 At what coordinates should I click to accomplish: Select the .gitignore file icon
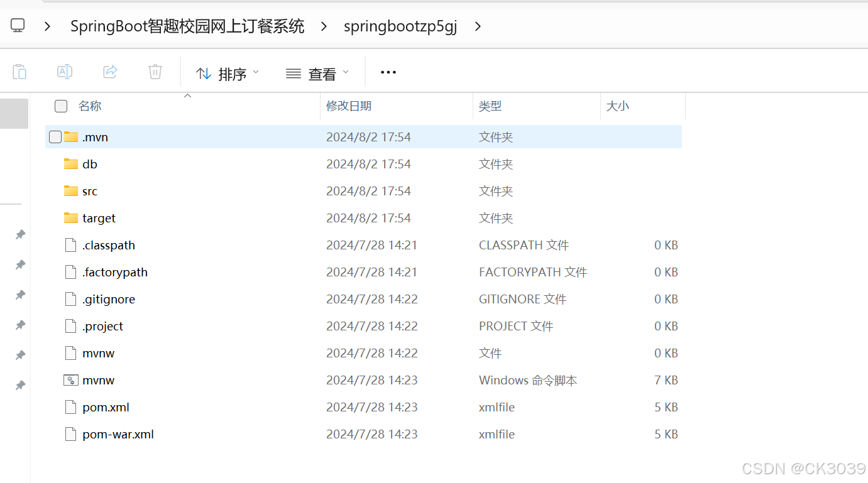[71, 299]
